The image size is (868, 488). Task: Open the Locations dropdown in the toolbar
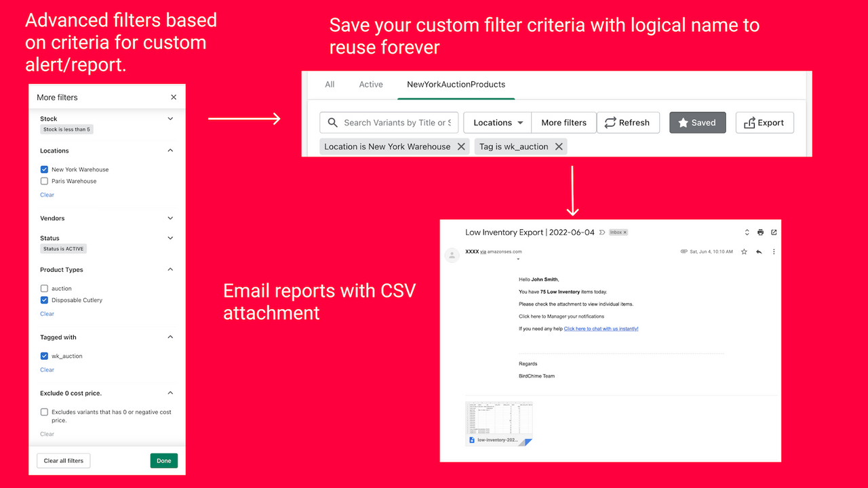[496, 123]
